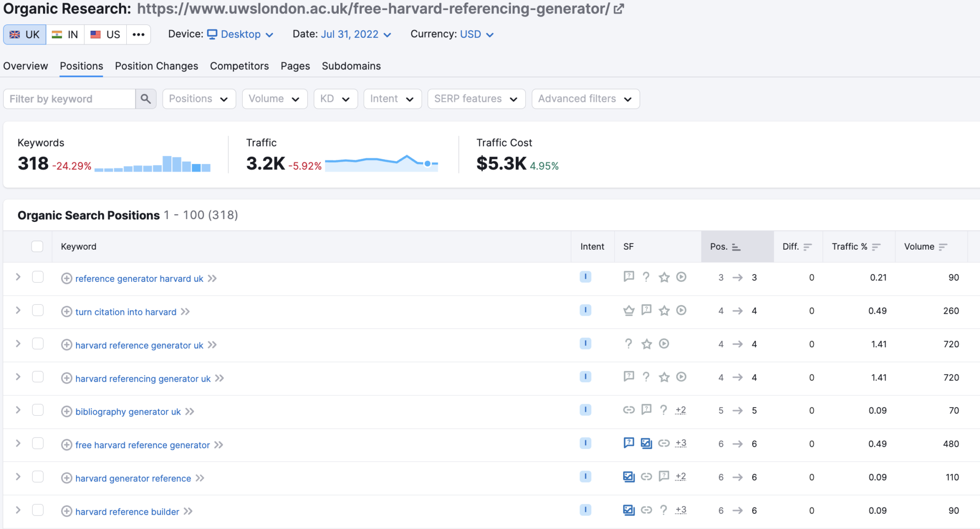Open the Device Desktop dropdown
This screenshot has height=529, width=980.
pyautogui.click(x=240, y=34)
